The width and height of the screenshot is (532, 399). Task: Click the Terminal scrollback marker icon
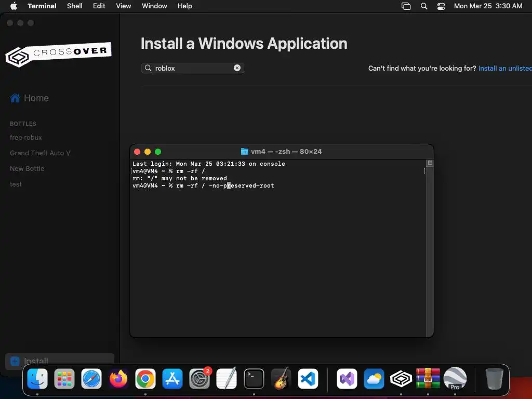pos(430,163)
